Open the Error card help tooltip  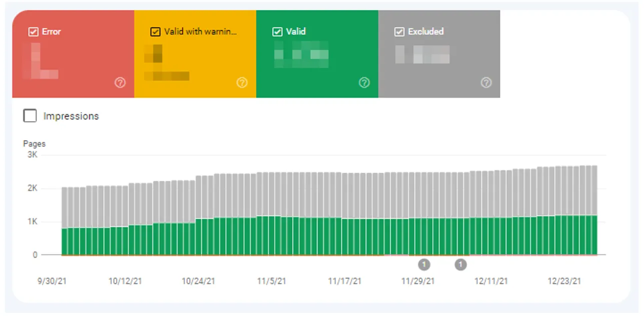click(120, 83)
